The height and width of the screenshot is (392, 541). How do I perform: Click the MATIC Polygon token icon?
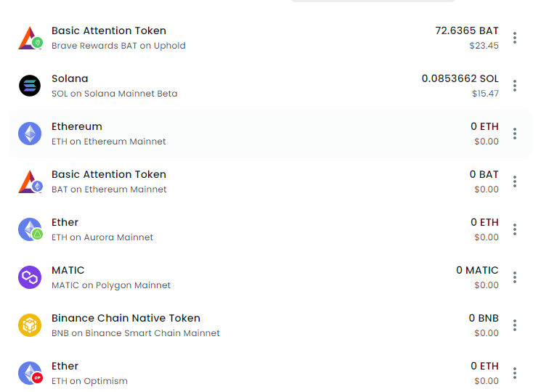coord(30,277)
